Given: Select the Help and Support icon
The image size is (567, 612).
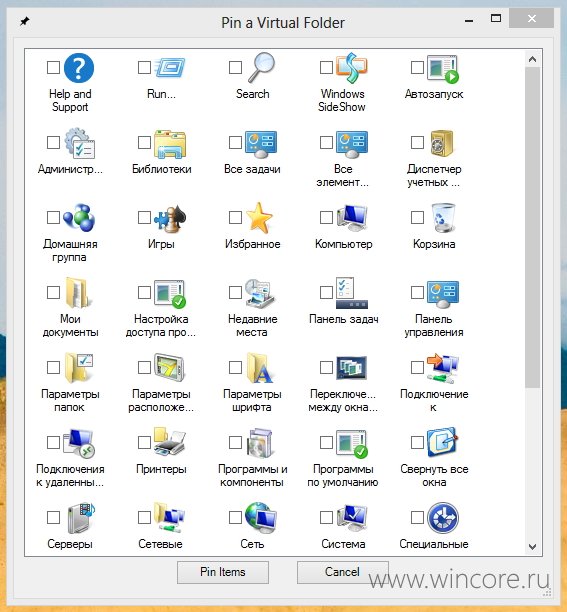Looking at the screenshot, I should click(79, 68).
